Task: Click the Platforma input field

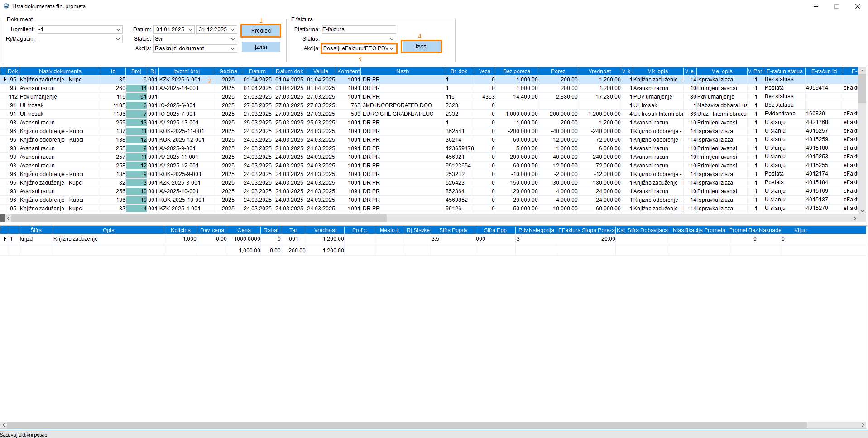Action: pyautogui.click(x=358, y=29)
